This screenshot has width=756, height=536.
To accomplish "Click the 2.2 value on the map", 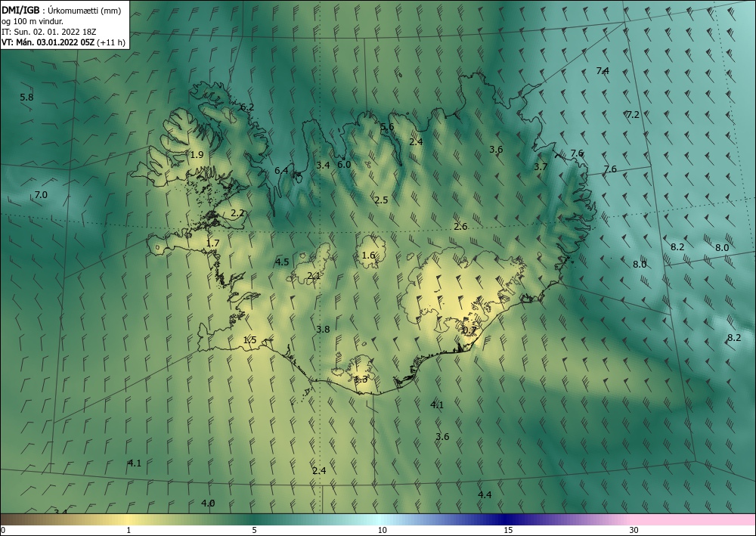I will [x=237, y=213].
